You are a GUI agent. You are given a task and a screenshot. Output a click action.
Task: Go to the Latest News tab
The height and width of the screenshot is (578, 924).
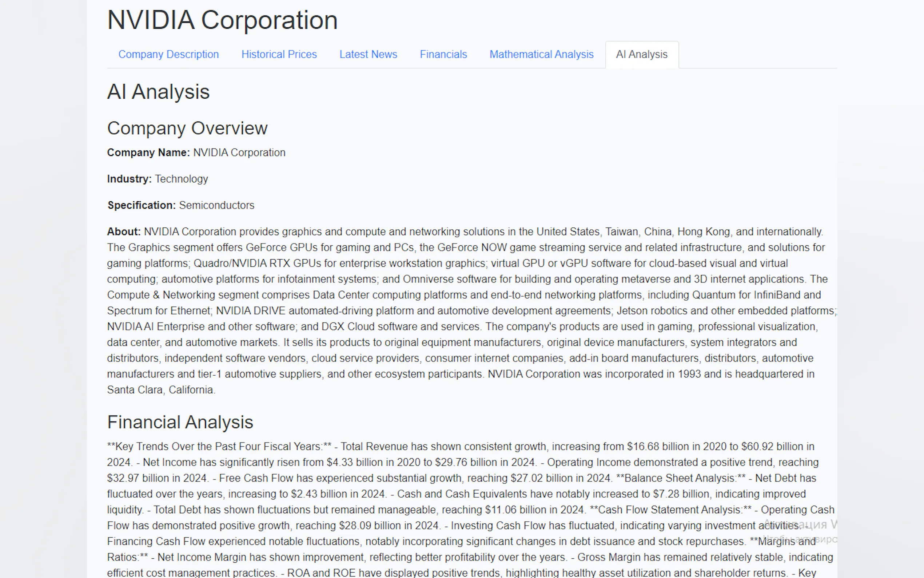[x=368, y=54]
